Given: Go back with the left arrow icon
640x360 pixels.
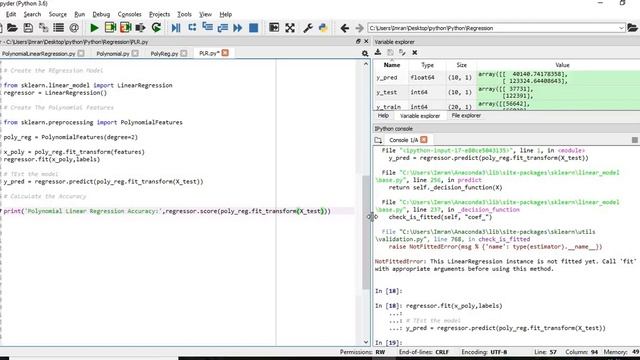Looking at the screenshot, I should [x=344, y=28].
